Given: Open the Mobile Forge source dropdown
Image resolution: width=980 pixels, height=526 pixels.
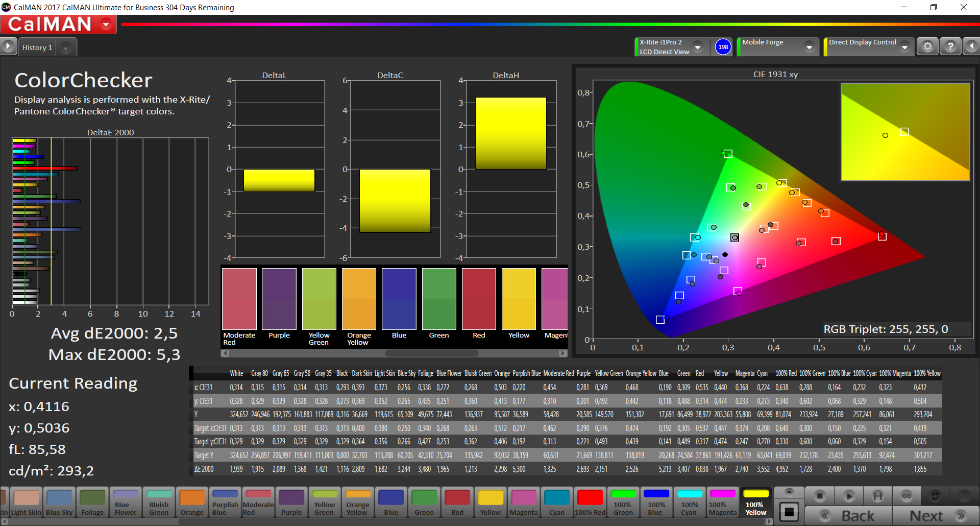Looking at the screenshot, I should [808, 47].
